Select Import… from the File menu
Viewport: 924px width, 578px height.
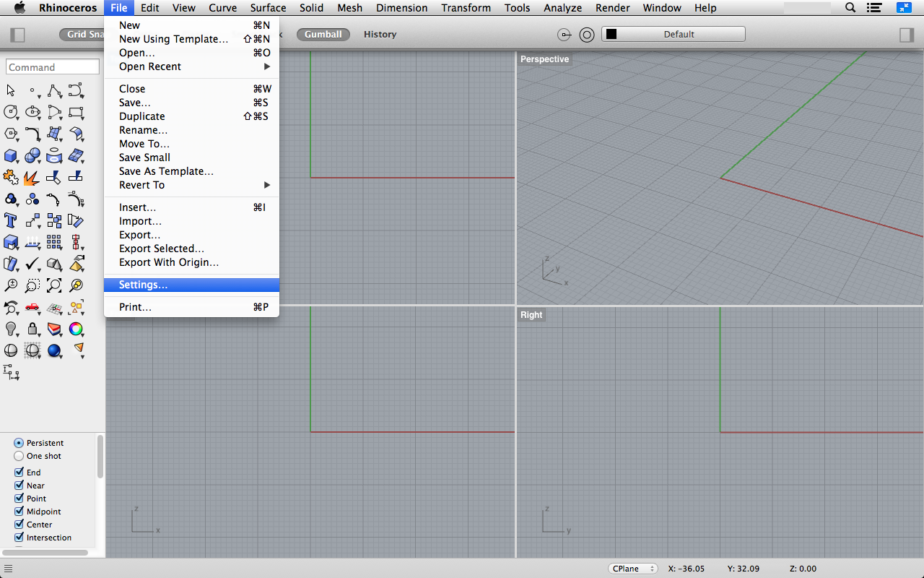[191, 221]
